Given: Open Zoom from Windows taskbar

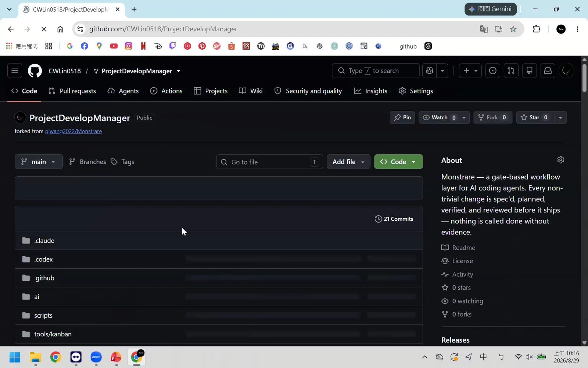Looking at the screenshot, I should tap(96, 357).
